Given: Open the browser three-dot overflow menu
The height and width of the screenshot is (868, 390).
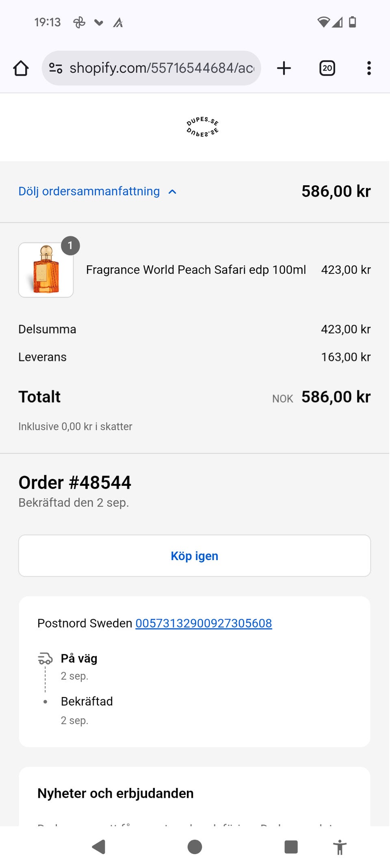Looking at the screenshot, I should tap(369, 68).
